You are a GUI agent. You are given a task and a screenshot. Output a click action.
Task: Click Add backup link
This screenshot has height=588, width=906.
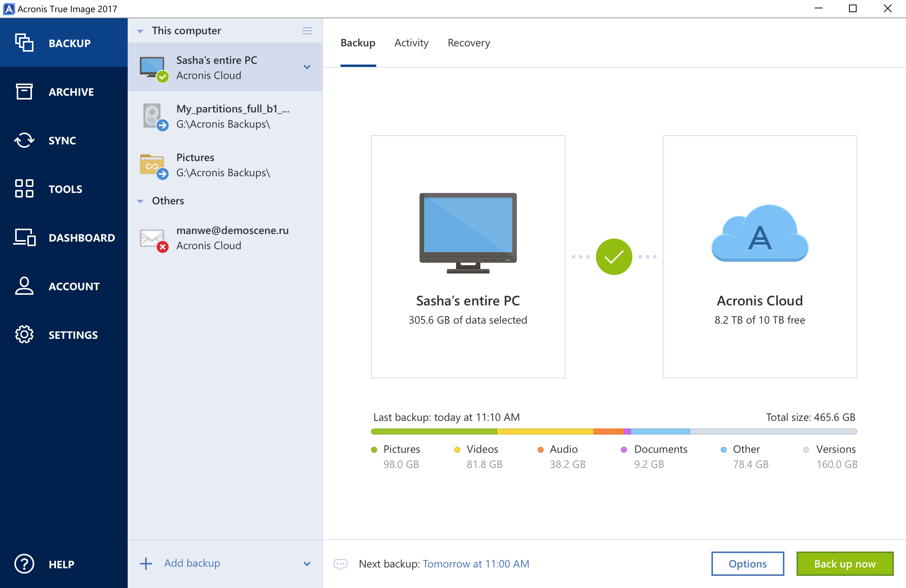[192, 563]
